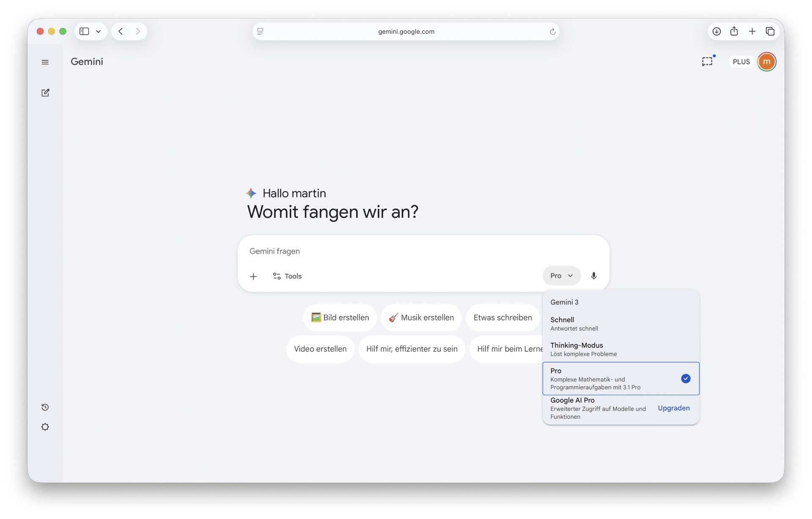This screenshot has width=812, height=519.
Task: Open the account avatar menu
Action: [766, 62]
